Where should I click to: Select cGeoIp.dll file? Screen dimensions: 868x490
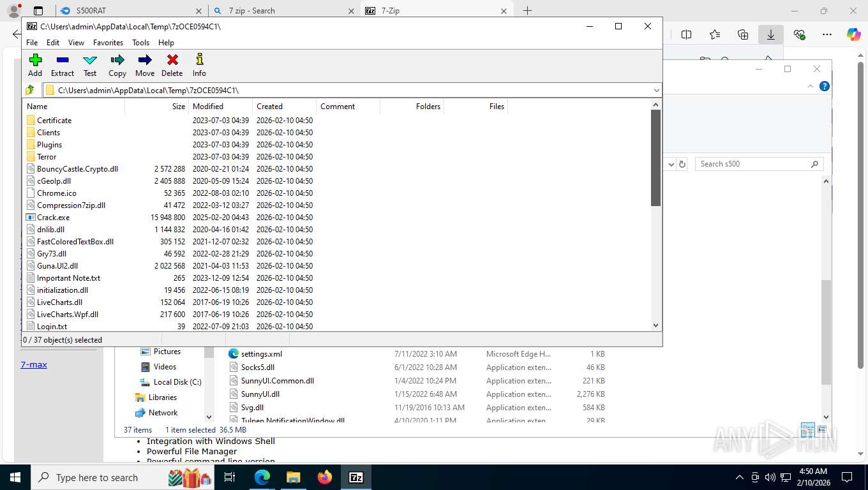(54, 181)
